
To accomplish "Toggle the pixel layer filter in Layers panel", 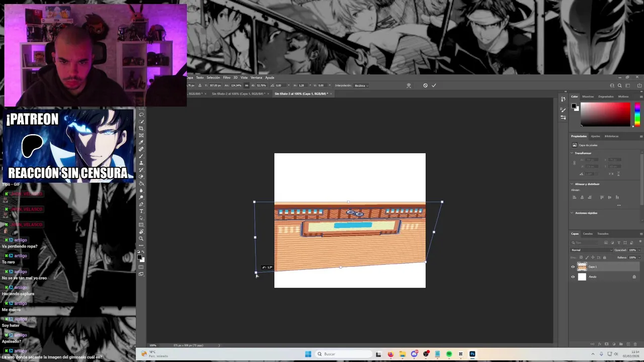I will coord(606,242).
